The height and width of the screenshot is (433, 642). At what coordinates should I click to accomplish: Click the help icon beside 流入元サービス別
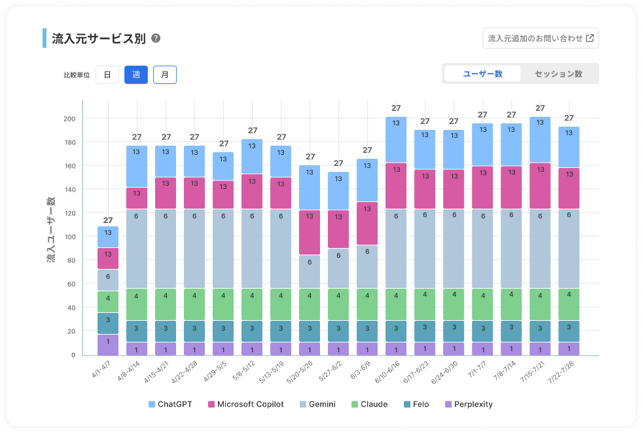(x=156, y=39)
